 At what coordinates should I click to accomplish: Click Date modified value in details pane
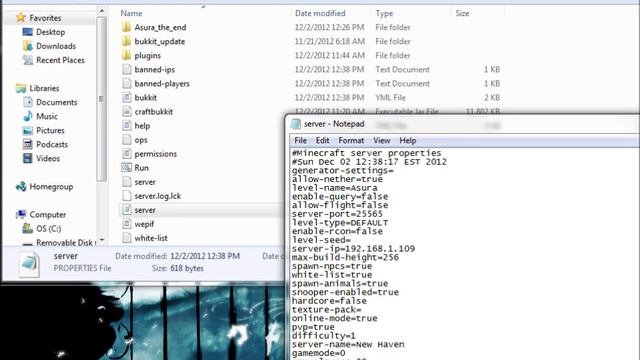[205, 256]
